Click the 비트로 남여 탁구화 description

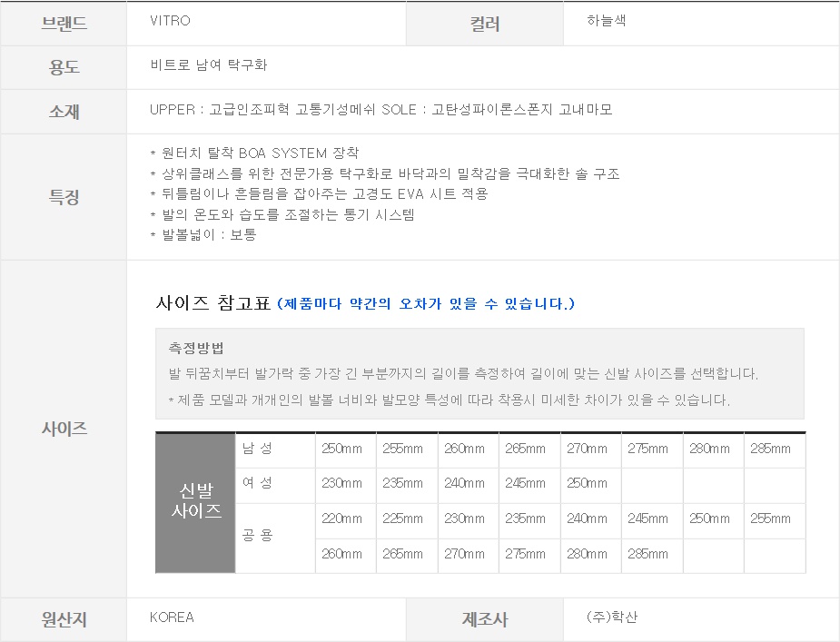tap(208, 65)
